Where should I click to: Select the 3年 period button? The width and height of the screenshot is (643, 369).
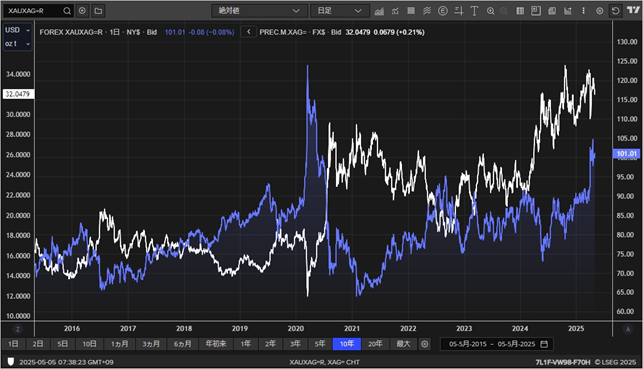[295, 344]
